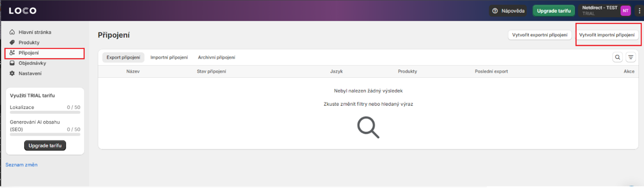Viewport: 644px width, 190px height.
Task: Open the search icon in connections table
Action: coord(617,57)
